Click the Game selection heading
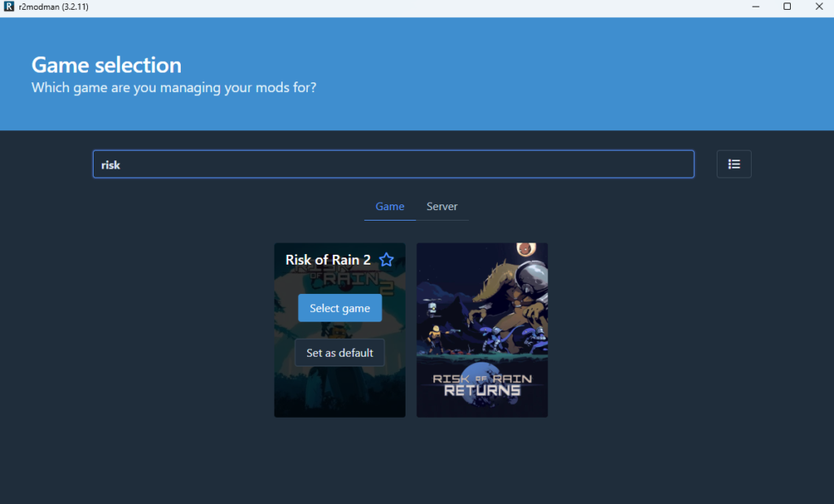Viewport: 834px width, 504px height. [106, 65]
